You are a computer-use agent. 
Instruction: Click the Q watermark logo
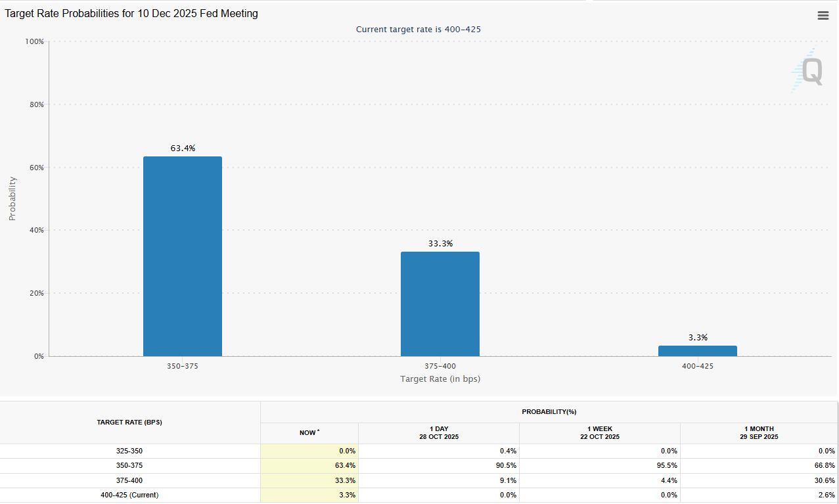[806, 71]
